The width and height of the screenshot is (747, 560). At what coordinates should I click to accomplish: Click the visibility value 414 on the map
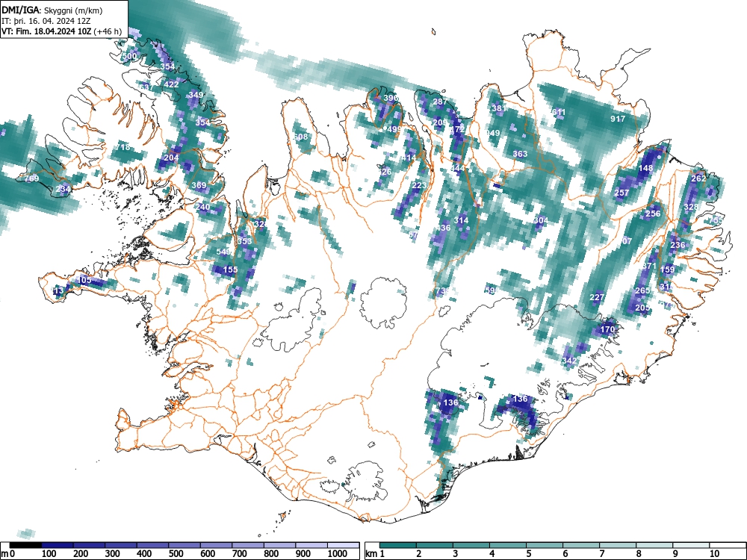[x=409, y=158]
